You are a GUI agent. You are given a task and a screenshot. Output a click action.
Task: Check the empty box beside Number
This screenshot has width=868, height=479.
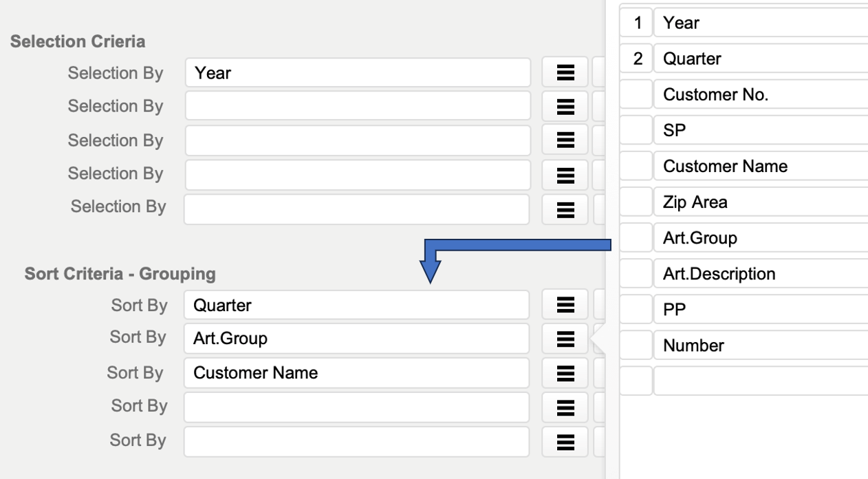coord(636,345)
